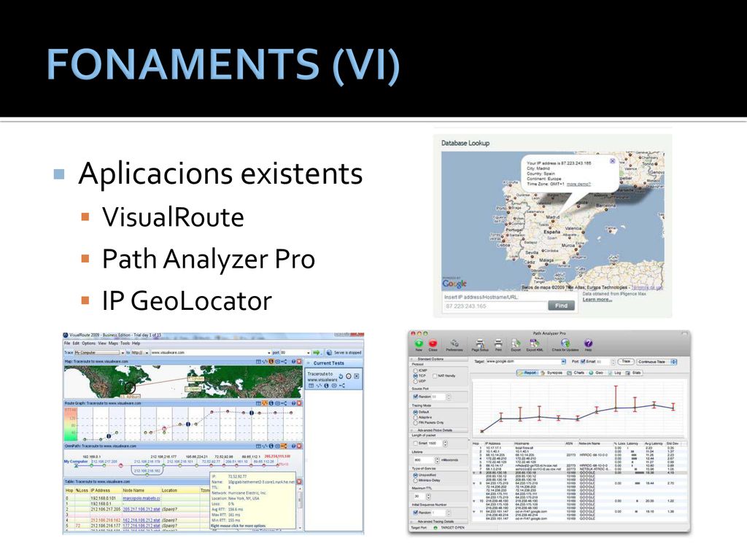
Task: Open Preferences in Path Analyzer Pro toolbar
Action: point(454,343)
